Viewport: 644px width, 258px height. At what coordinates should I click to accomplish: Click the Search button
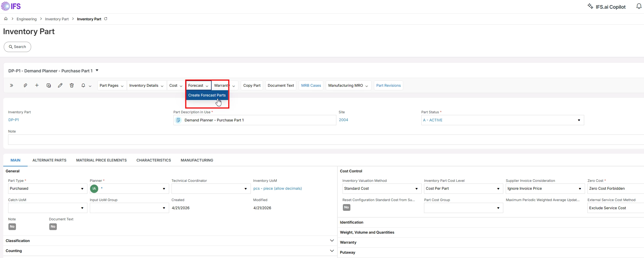coord(17,47)
